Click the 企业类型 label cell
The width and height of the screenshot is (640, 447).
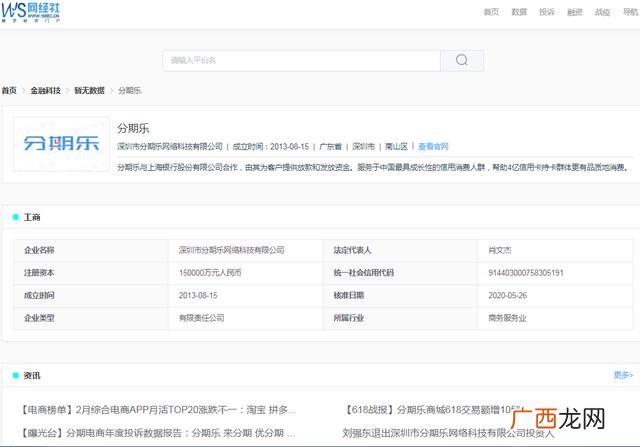tap(91, 318)
